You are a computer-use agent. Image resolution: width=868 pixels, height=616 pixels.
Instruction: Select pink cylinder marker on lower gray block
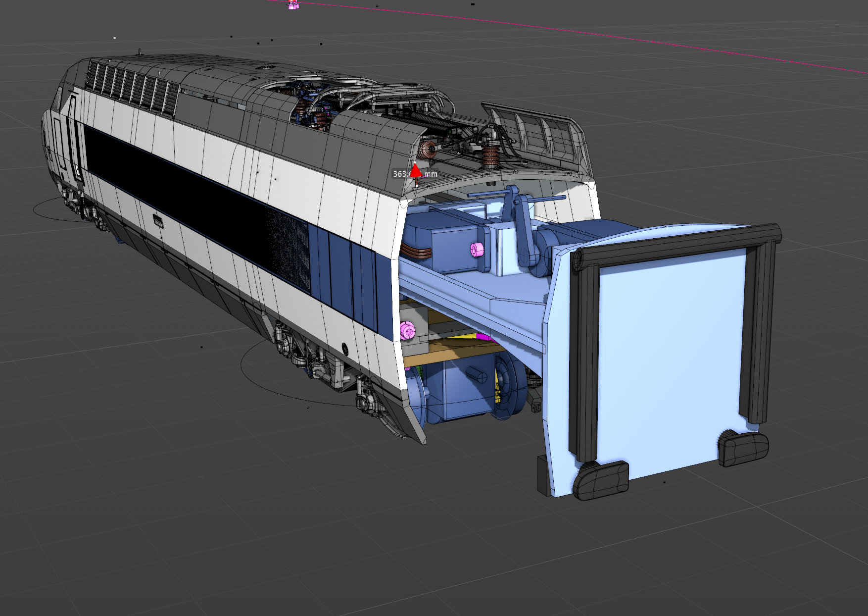[x=407, y=330]
